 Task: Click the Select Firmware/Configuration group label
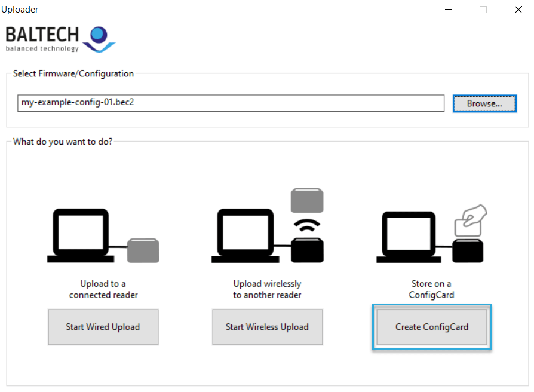(x=73, y=73)
